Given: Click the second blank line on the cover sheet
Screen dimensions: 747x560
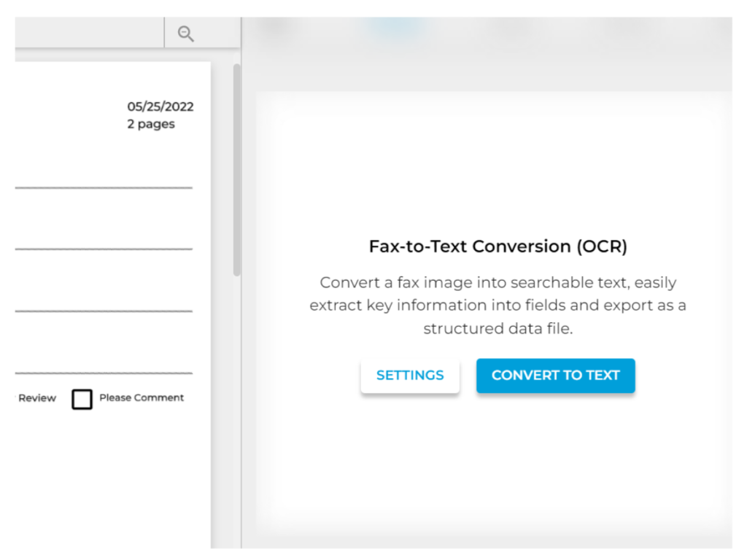Looking at the screenshot, I should point(104,249).
